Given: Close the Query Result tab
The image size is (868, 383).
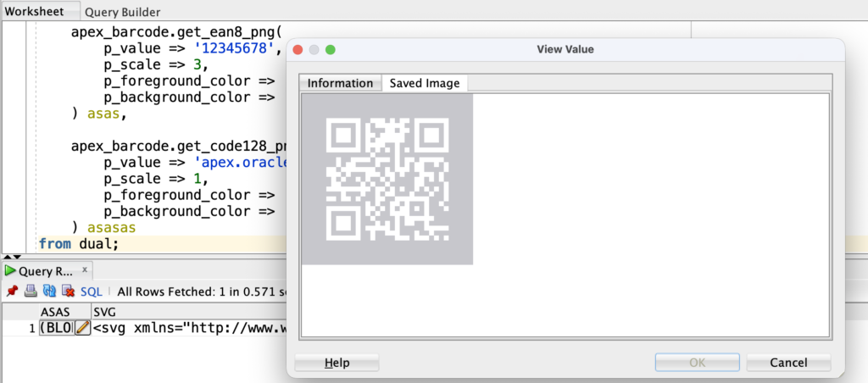Looking at the screenshot, I should [x=85, y=269].
